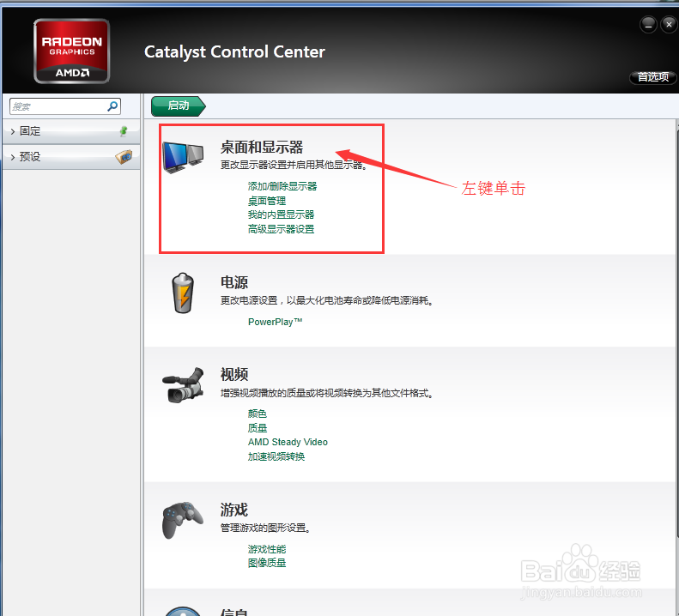Click the green 启动 breadcrumb tab
The image size is (679, 616).
point(178,106)
